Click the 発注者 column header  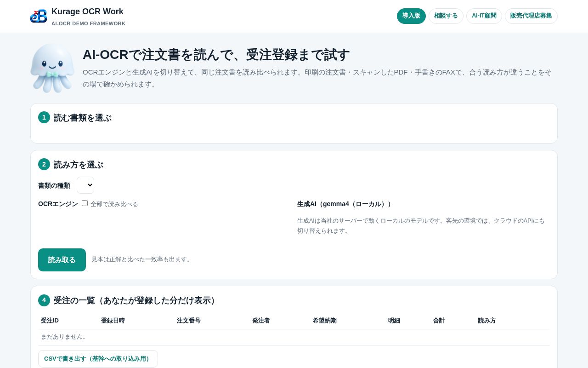pos(261,321)
